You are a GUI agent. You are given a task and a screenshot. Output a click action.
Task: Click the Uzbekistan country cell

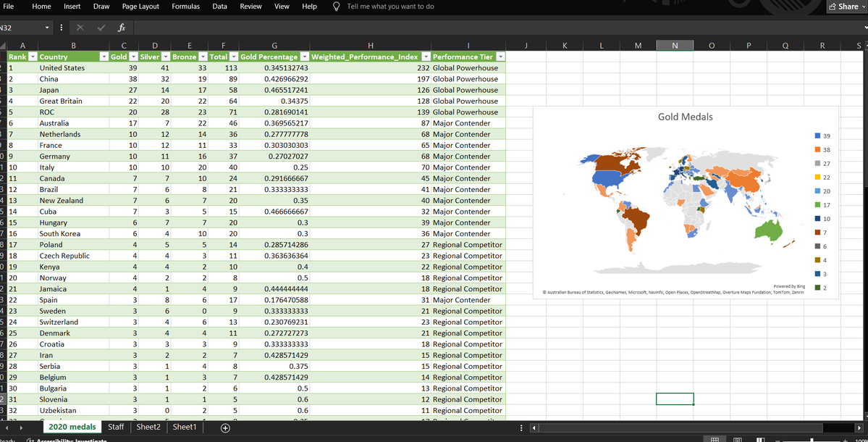pos(74,410)
